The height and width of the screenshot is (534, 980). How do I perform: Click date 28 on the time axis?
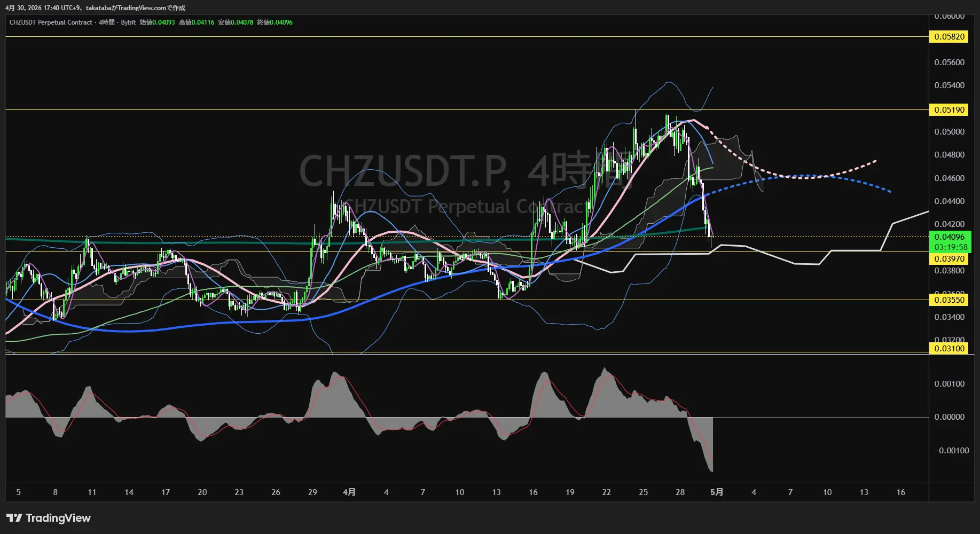coord(680,492)
